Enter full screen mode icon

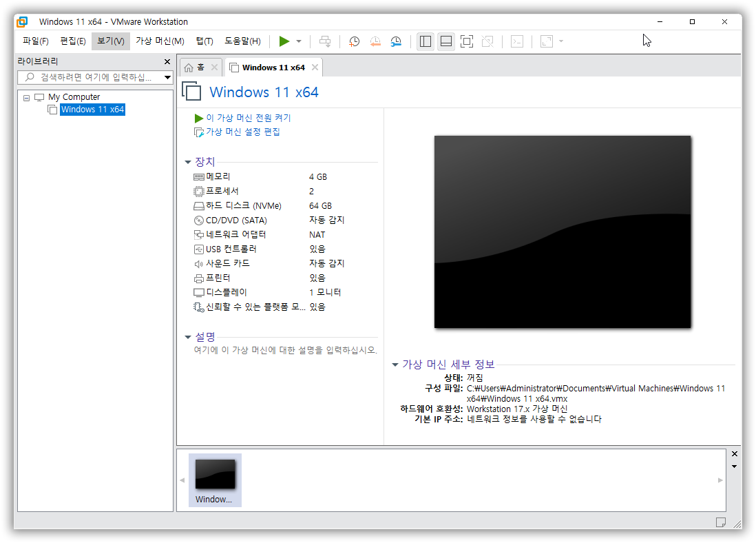(467, 41)
